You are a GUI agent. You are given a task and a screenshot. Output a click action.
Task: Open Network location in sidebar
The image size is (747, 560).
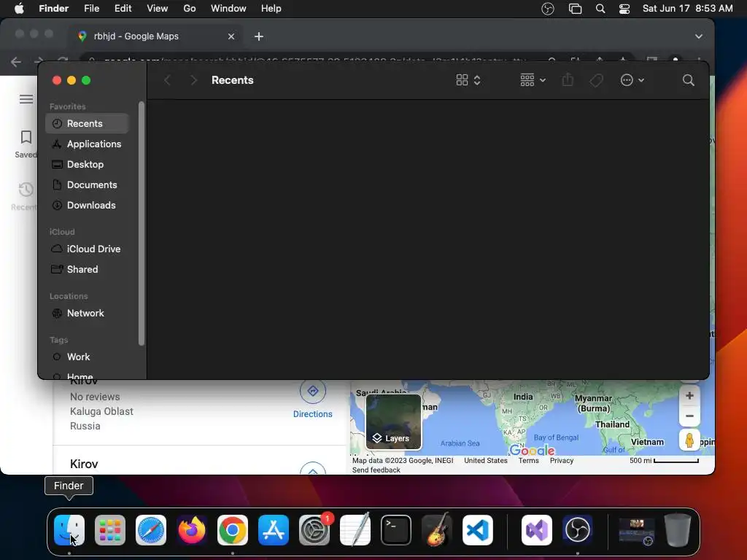(88, 314)
